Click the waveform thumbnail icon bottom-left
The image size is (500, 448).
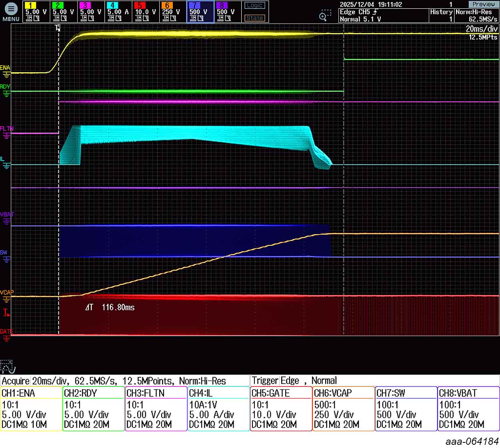[8, 366]
